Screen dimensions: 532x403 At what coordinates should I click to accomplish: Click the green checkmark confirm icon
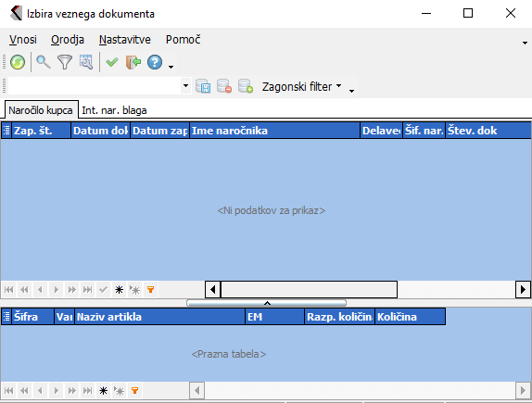pyautogui.click(x=111, y=62)
